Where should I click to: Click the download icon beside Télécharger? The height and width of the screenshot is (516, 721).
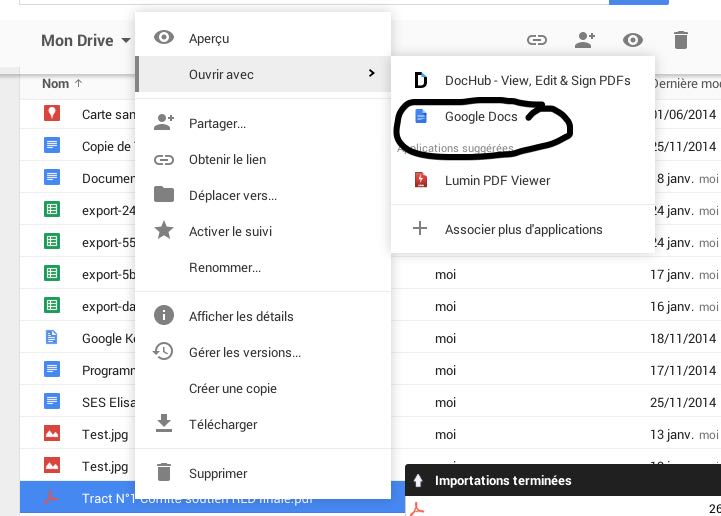(164, 423)
